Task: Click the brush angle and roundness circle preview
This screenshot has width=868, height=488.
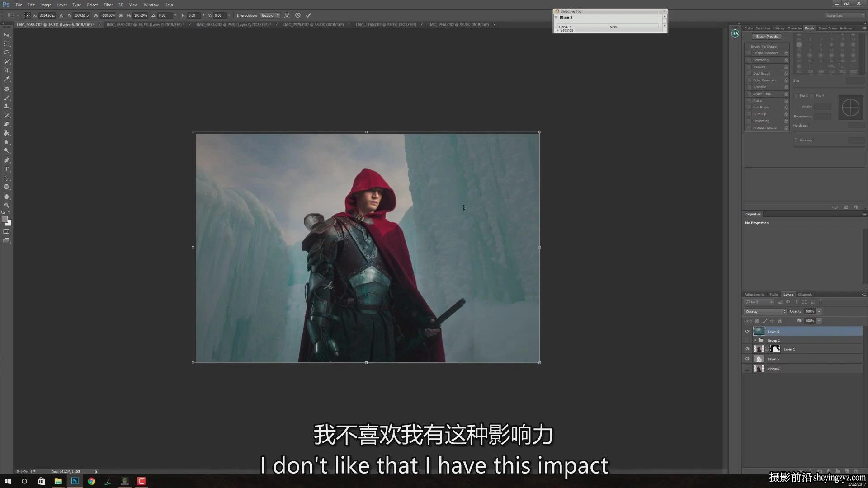Action: [850, 108]
